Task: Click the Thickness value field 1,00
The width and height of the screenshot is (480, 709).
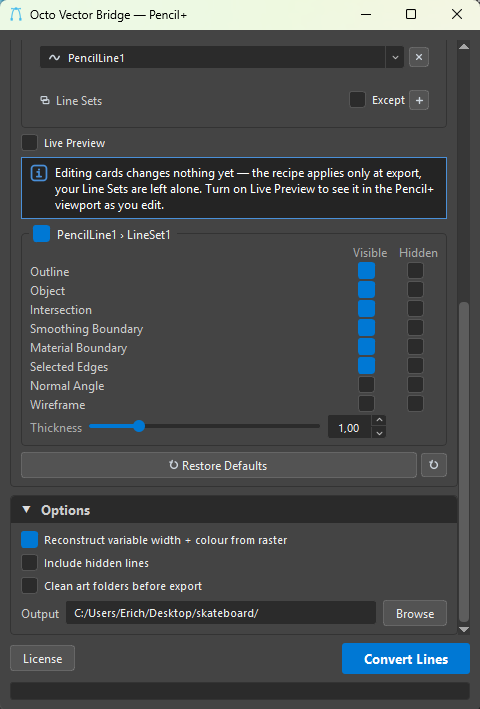Action: (349, 427)
